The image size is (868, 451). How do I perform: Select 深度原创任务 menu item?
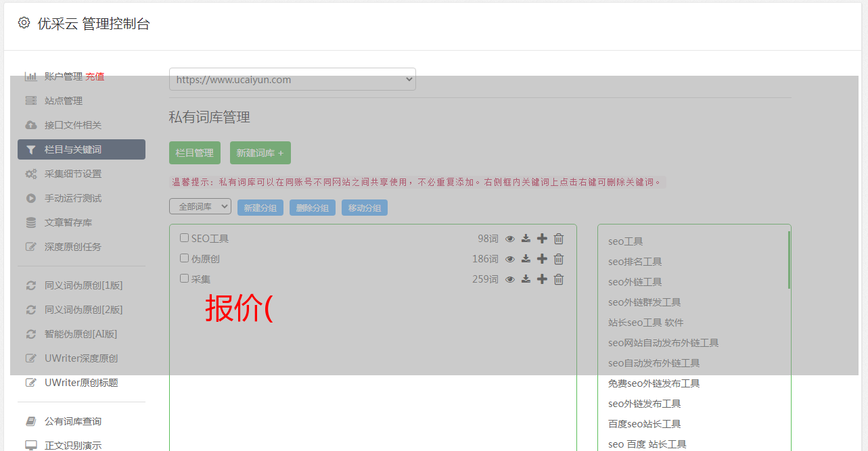click(x=73, y=247)
